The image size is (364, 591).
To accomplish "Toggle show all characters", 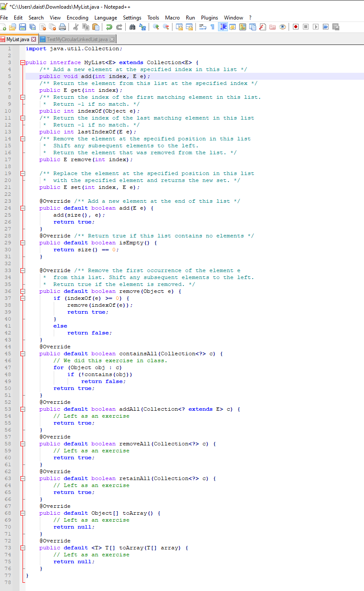I will point(212,27).
